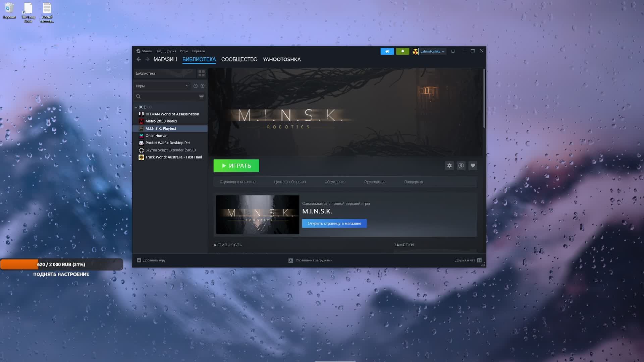Open the YAHOOTOSHKA profile tab

[282, 59]
